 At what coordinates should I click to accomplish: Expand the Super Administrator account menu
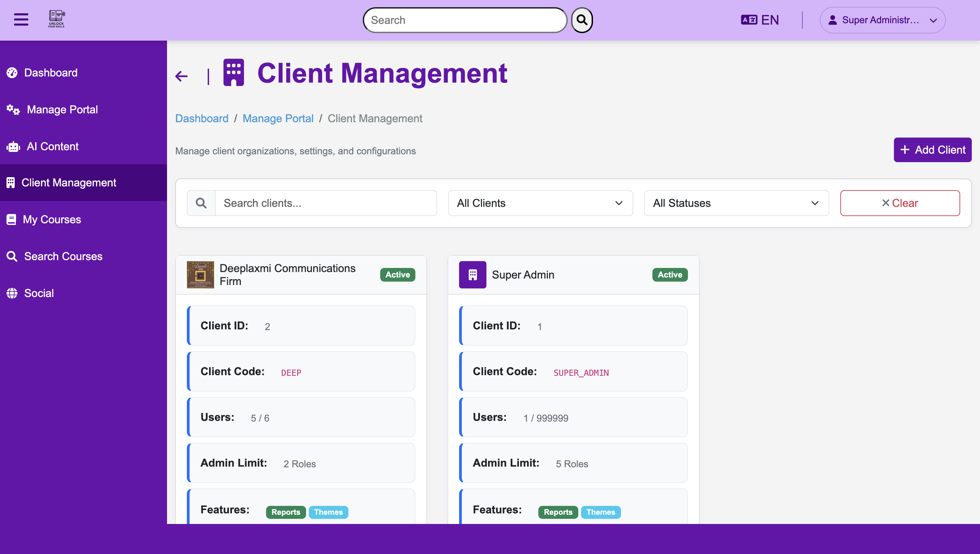coord(882,20)
